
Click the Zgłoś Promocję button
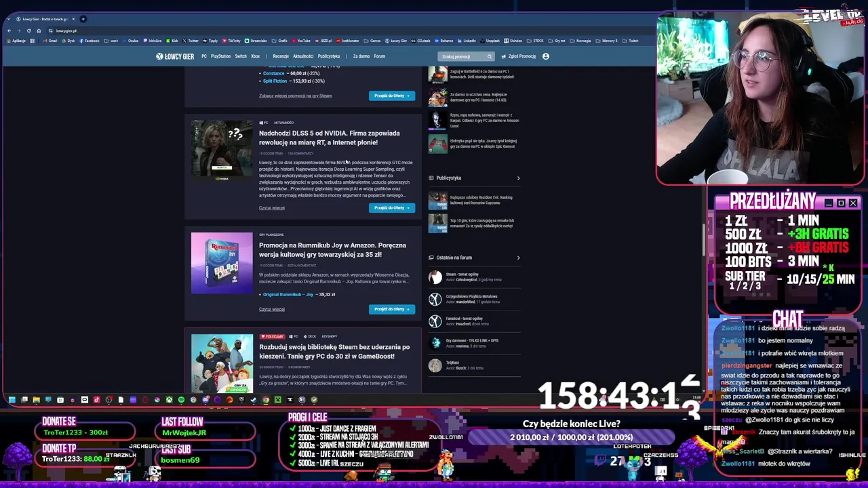click(x=519, y=56)
